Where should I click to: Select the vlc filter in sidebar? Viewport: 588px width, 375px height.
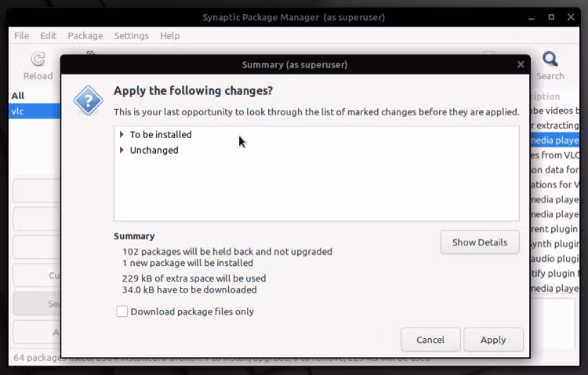pyautogui.click(x=34, y=111)
